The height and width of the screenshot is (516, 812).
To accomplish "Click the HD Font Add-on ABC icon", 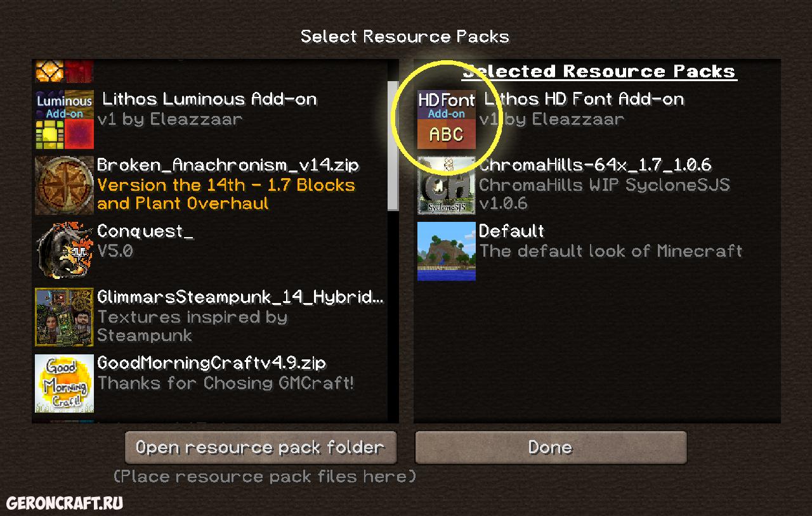I will pos(447,119).
